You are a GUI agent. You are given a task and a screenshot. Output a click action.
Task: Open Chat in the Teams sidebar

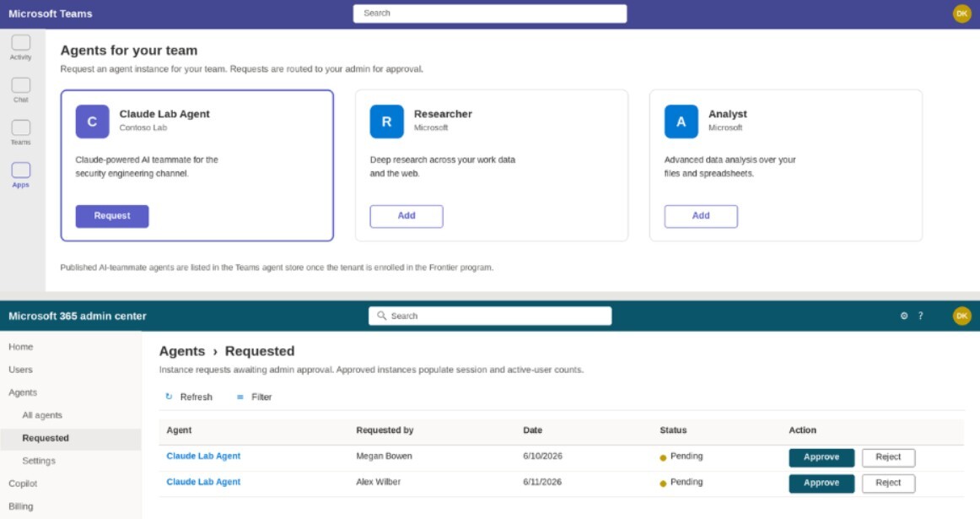click(x=20, y=90)
